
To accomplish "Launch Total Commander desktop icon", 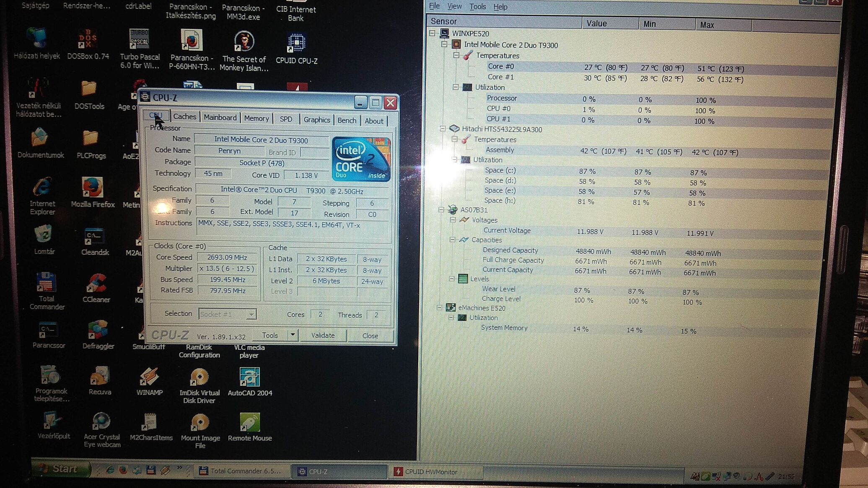I will tap(47, 291).
